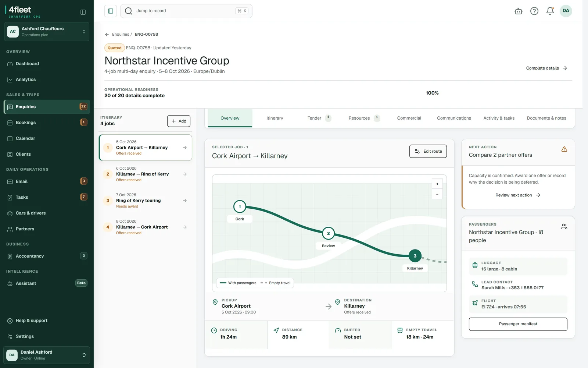Open Accountancy in the sidebar
588x368 pixels.
click(x=47, y=256)
